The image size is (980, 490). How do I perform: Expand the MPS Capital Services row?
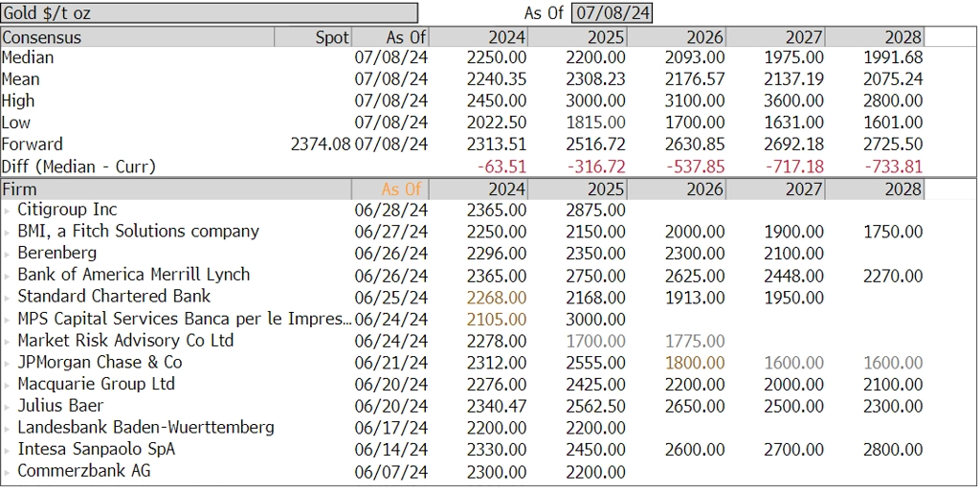[x=7, y=319]
